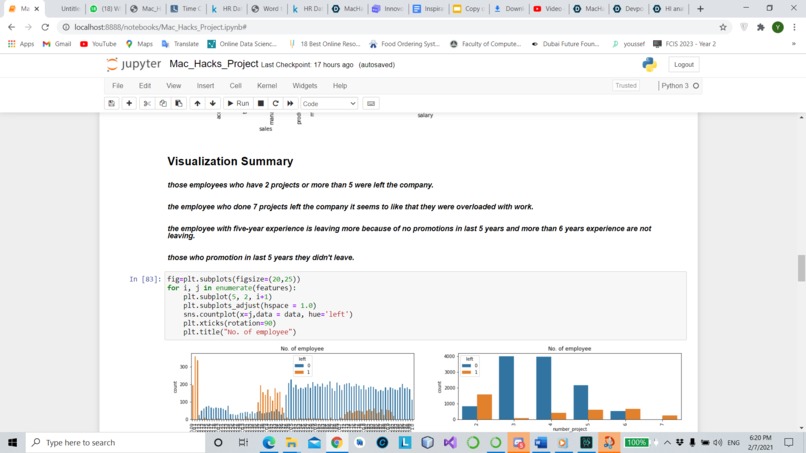806x453 pixels.
Task: Bookmark this page with the star icon
Action: [723, 27]
